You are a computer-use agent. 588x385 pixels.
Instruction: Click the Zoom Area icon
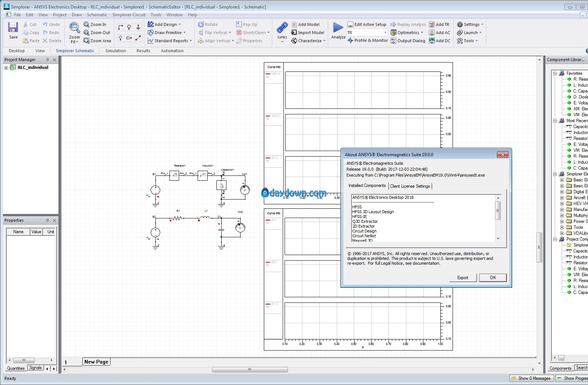87,41
